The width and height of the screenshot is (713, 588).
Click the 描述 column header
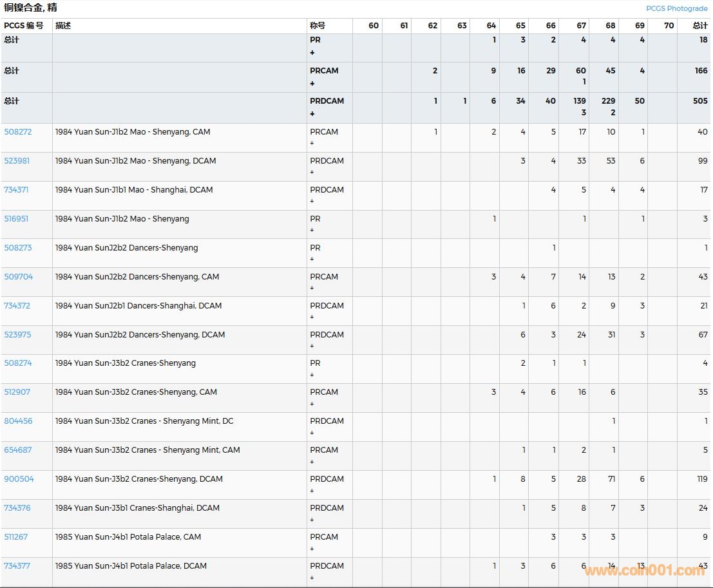coord(63,26)
